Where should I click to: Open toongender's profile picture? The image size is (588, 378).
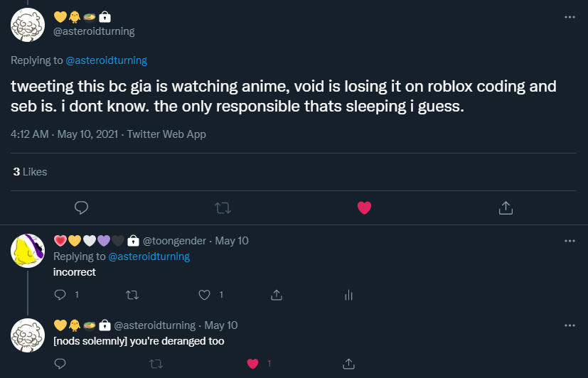(x=28, y=252)
